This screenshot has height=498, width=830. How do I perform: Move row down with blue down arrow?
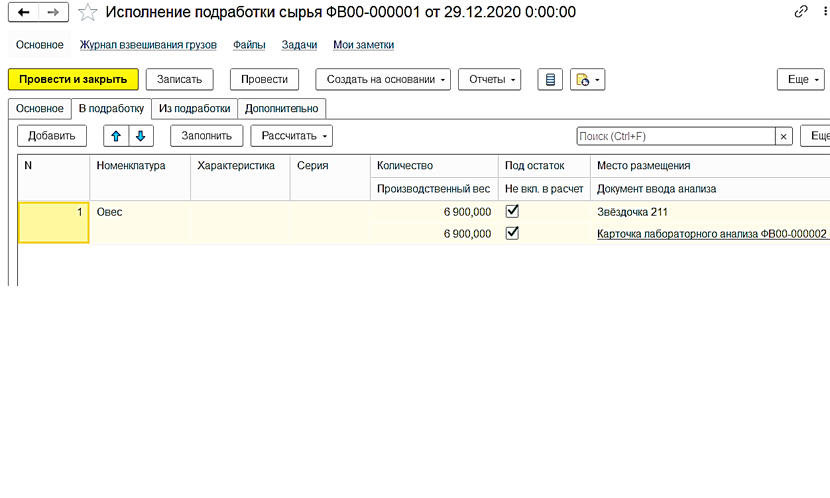141,136
